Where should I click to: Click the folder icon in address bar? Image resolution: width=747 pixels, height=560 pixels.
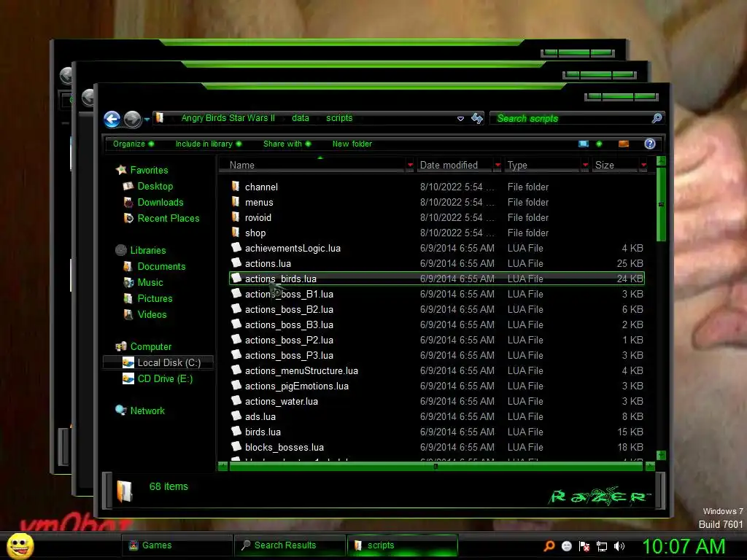(x=160, y=117)
